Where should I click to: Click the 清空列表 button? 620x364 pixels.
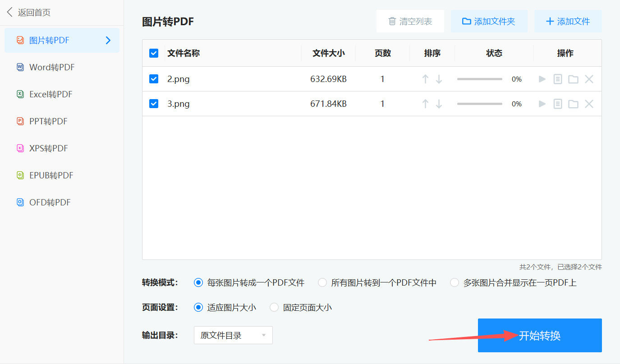(x=410, y=21)
